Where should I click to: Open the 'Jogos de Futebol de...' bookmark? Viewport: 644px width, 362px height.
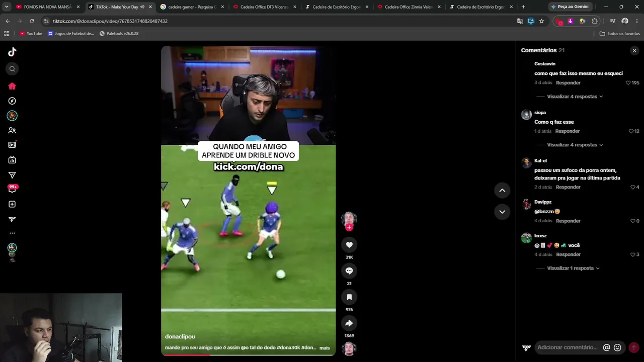coord(71,34)
